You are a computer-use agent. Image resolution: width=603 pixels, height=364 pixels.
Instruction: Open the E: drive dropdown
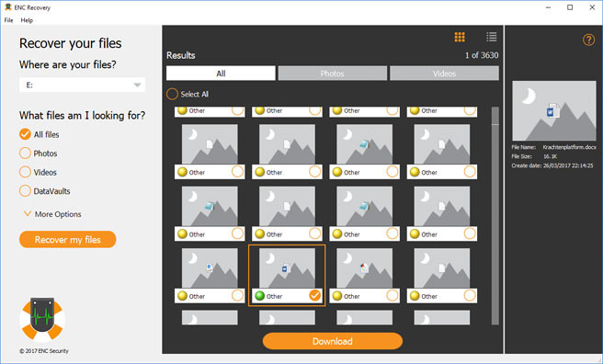coord(83,85)
